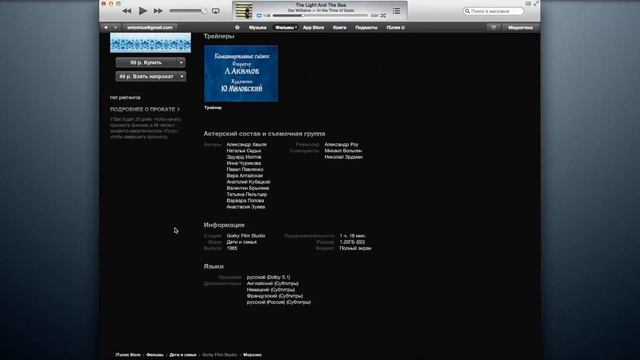Open Gorky Film Studio breadcrumb link
Viewport: 640px width, 360px height.
[219, 355]
